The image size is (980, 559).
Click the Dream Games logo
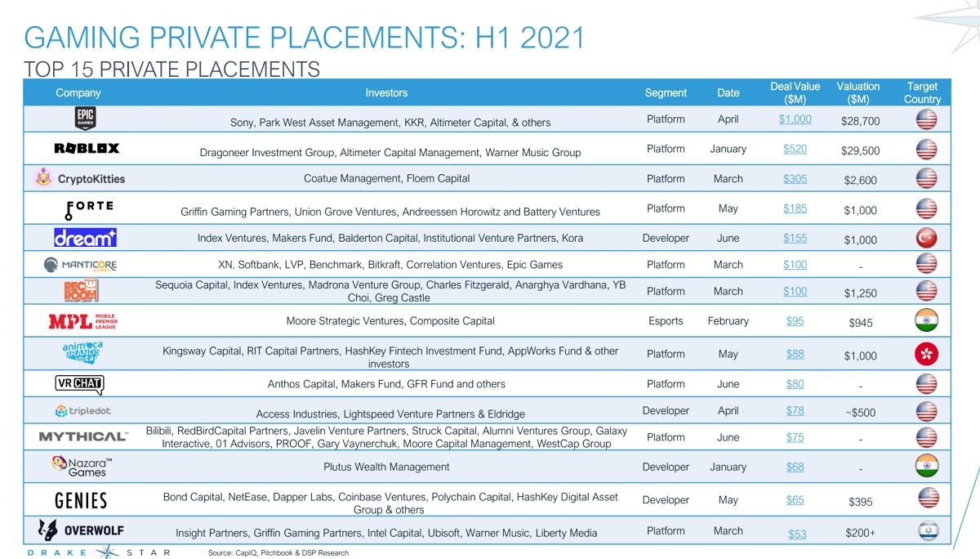85,238
